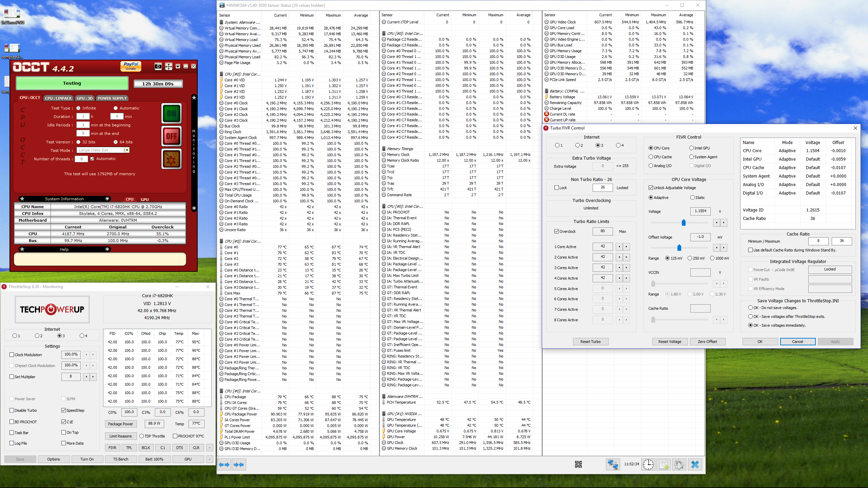Click the OCCT move-window crosshair icon
Viewport: 868px width, 488px height.
coord(169,66)
